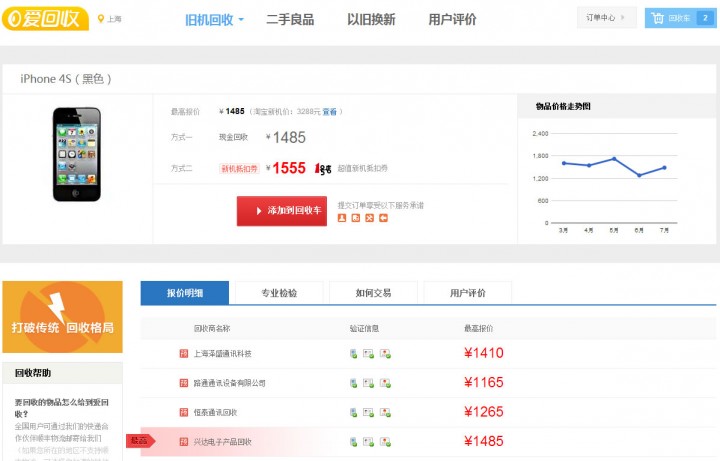Click the red badge icon beside 兴达电子产品回收
Viewport: 720px width, 461px height.
coord(184,442)
